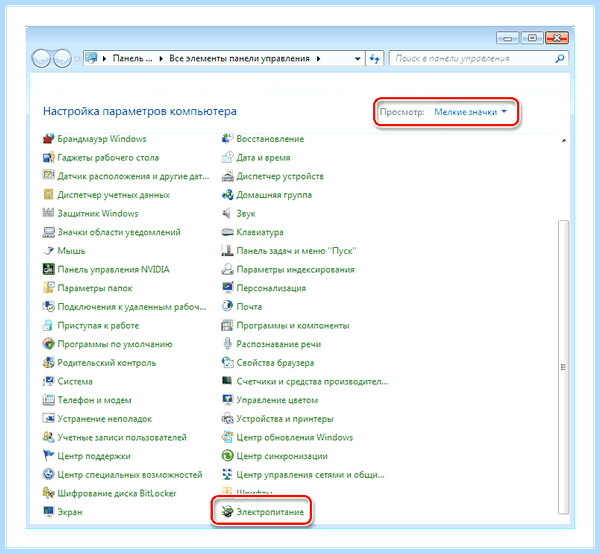Viewport: 600px width, 554px height.
Task: Click the Центр обновления Windows icon
Action: (227, 437)
